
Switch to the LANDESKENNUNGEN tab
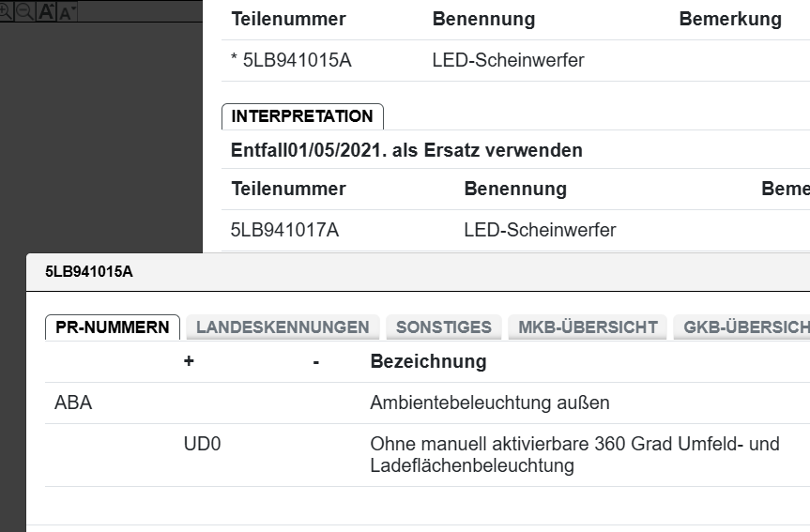coord(283,327)
